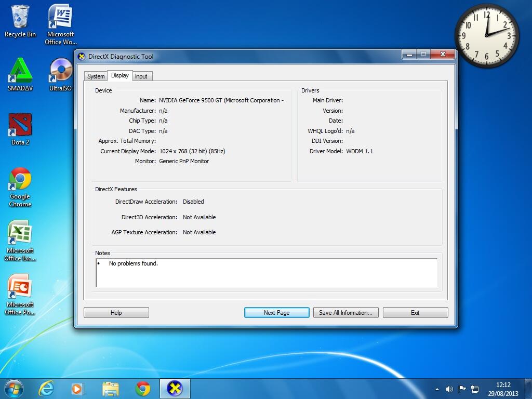Screen dimensions: 532x399
Task: Click the Exit button
Action: pos(415,312)
